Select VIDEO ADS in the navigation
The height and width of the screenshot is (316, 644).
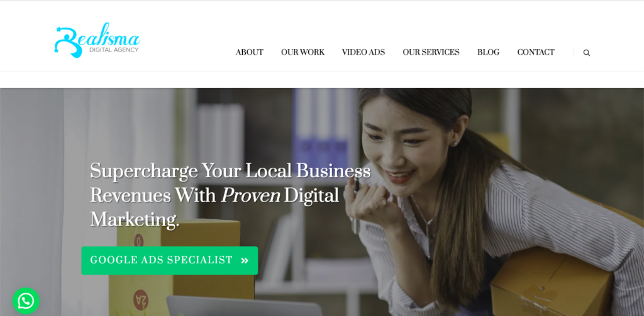pyautogui.click(x=364, y=53)
